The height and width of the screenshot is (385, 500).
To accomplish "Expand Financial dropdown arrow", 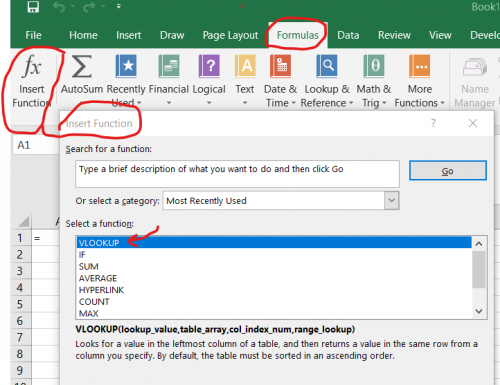I will pos(169,103).
